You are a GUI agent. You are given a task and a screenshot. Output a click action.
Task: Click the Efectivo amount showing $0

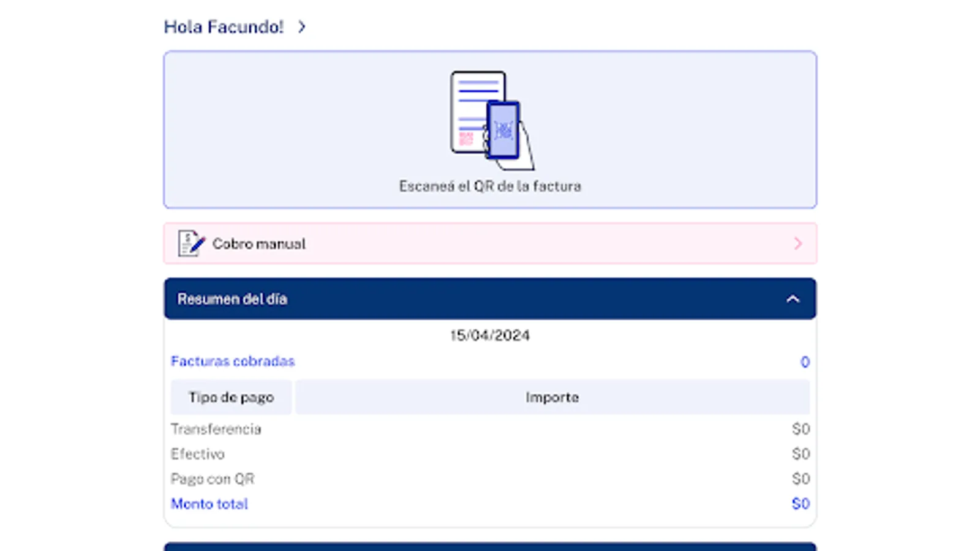pos(801,454)
